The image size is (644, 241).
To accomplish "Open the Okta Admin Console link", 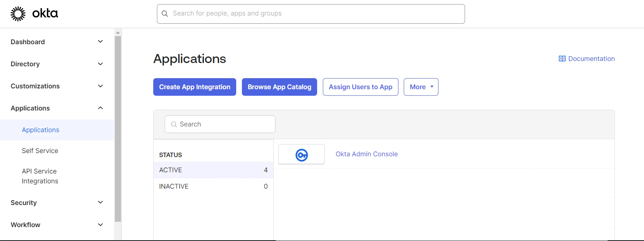I will 367,154.
